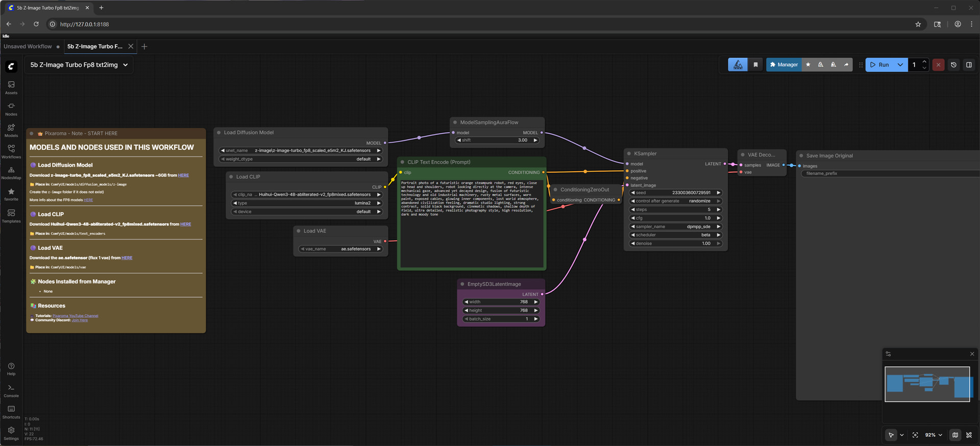
Task: Open the Workflows sidebar panel
Action: tap(11, 151)
